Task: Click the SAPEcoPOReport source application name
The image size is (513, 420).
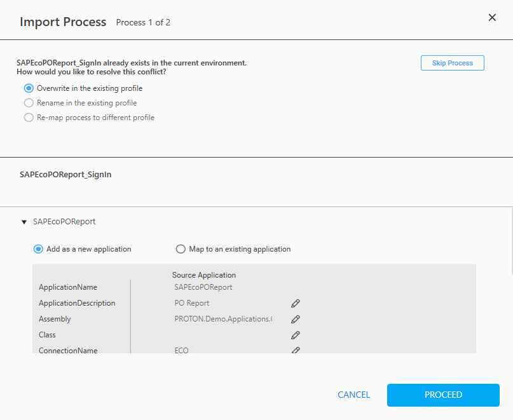Action: 203,287
